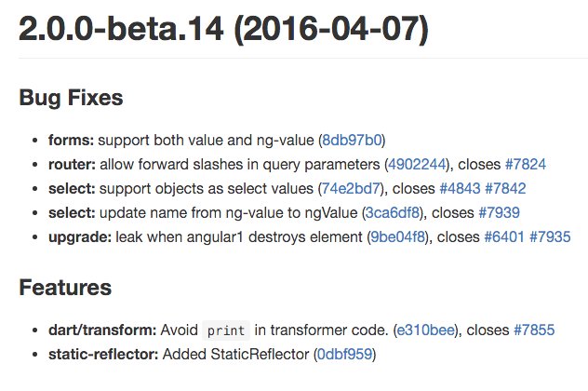The width and height of the screenshot is (588, 391).
Task: Open commit link 0dbf959
Action: coord(344,354)
